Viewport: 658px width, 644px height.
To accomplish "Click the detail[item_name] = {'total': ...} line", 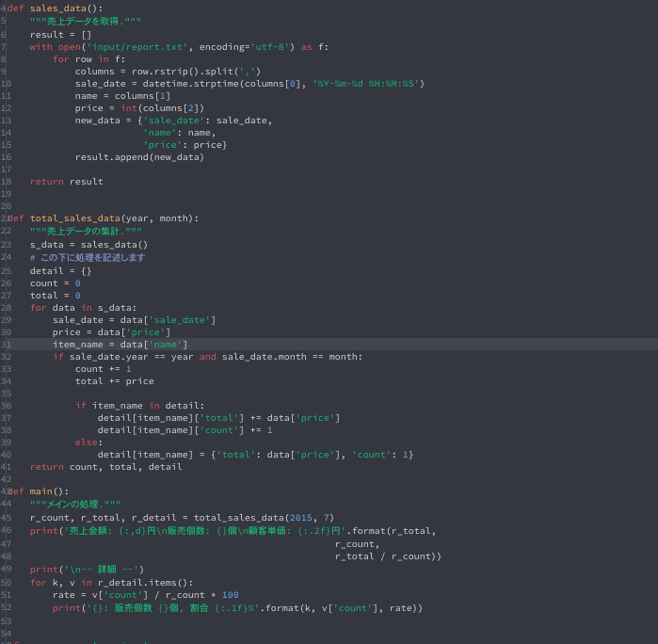I will coord(255,454).
